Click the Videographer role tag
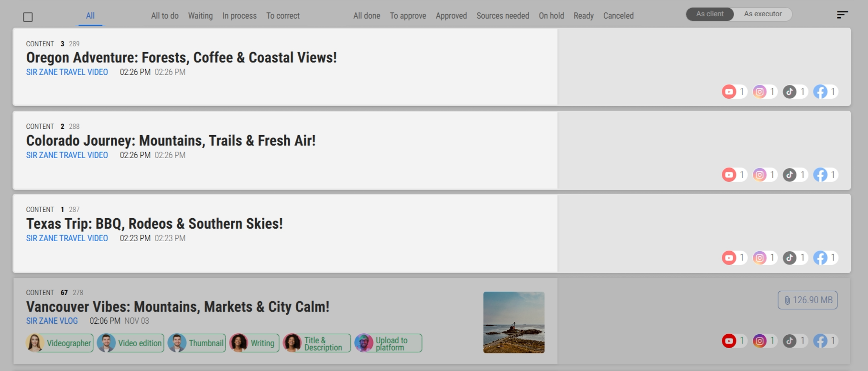This screenshot has width=868, height=371. (60, 343)
